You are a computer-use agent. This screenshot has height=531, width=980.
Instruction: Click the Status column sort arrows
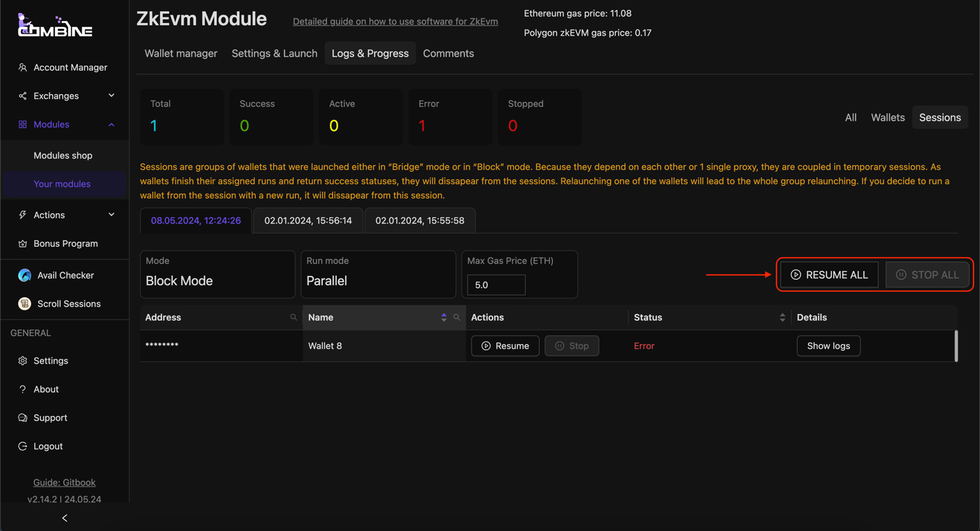tap(782, 317)
